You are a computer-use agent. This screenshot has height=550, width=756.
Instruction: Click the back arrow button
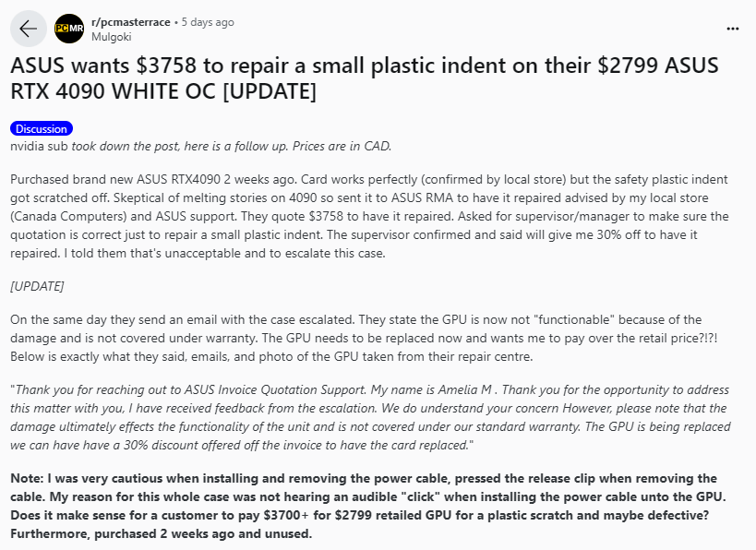tap(29, 29)
